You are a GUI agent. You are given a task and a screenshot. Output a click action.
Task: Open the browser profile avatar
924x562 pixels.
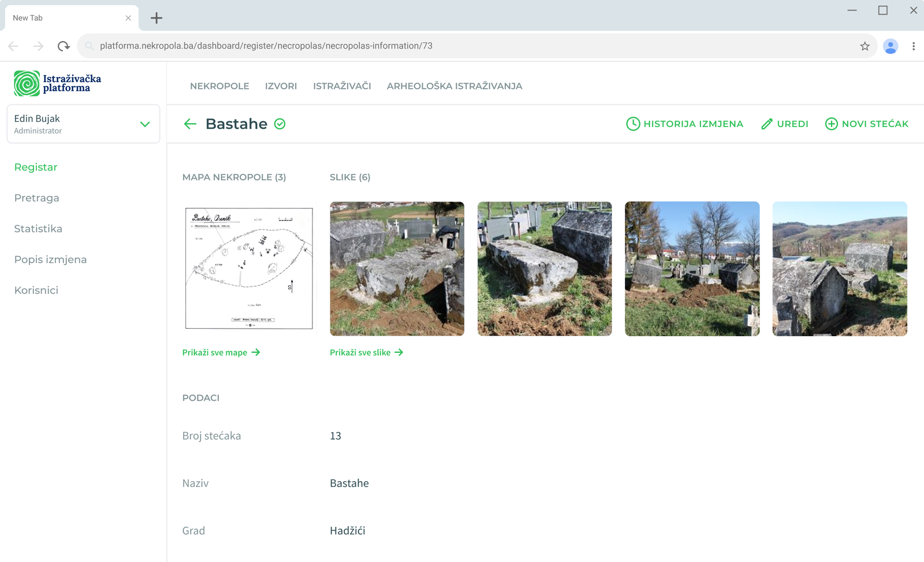pos(891,46)
